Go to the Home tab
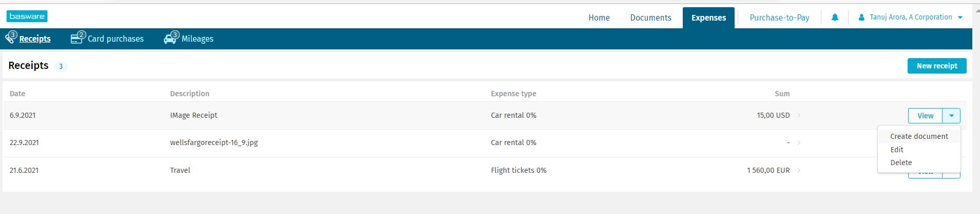980x214 pixels. point(599,17)
